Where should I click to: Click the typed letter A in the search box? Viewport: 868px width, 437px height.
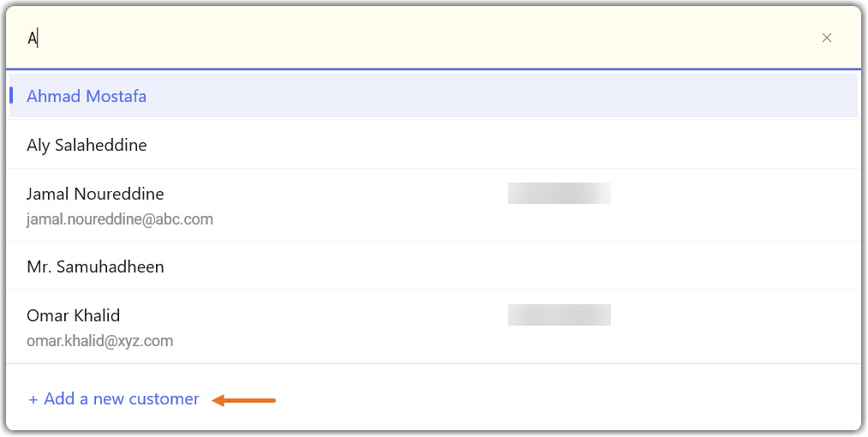(32, 39)
